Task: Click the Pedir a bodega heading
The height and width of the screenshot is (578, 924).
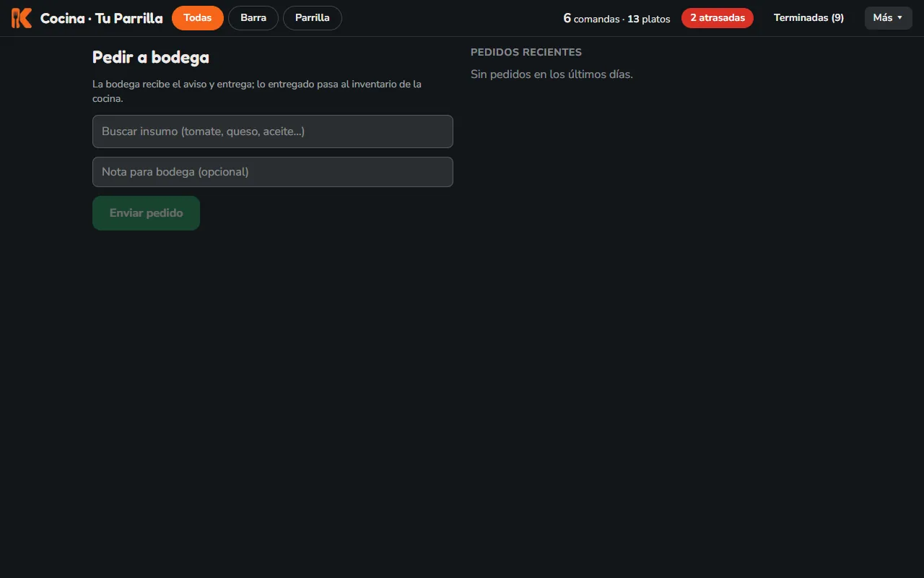Action: [x=151, y=57]
